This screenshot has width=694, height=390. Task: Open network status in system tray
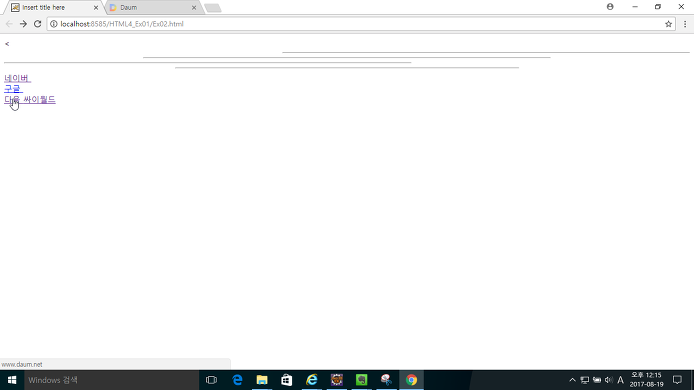coord(585,380)
